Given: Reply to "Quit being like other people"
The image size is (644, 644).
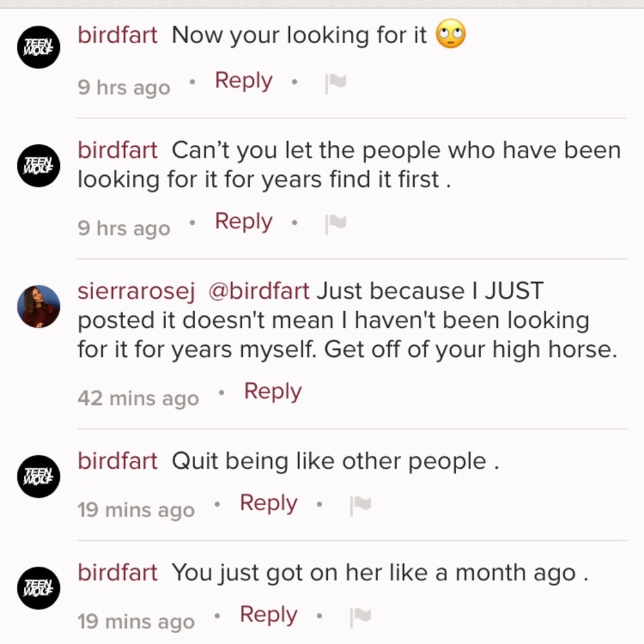Looking at the screenshot, I should [268, 503].
